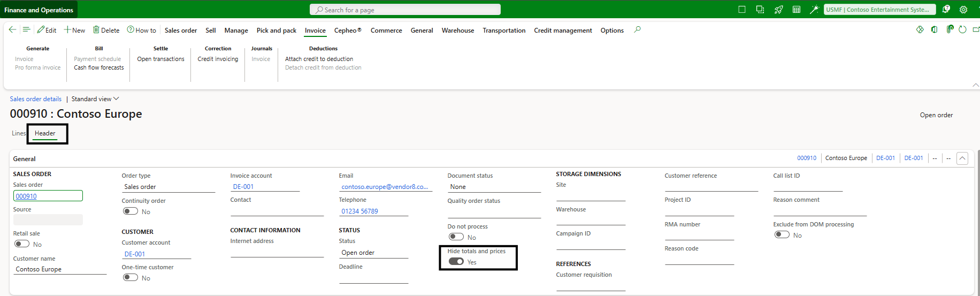
Task: Click the square icon in top bar
Action: (742, 10)
